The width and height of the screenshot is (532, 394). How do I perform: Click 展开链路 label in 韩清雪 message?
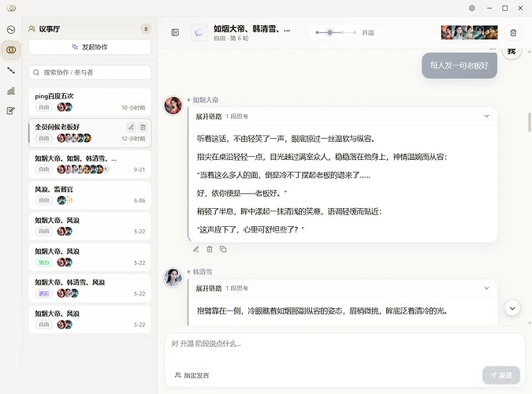pyautogui.click(x=209, y=288)
